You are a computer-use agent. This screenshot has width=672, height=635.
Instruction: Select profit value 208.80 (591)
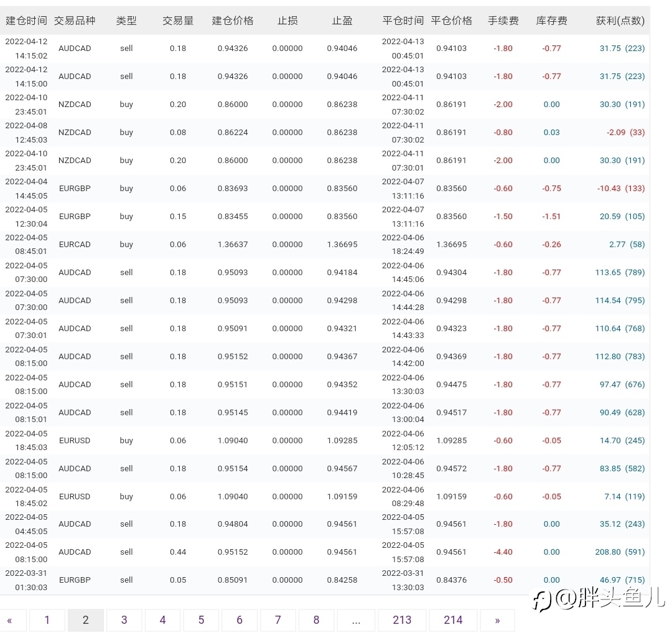pos(620,552)
